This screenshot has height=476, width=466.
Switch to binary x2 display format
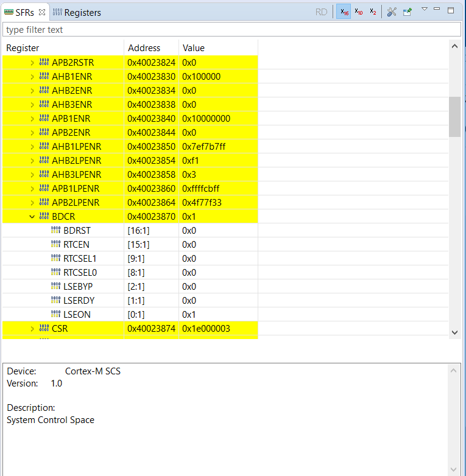click(x=373, y=12)
